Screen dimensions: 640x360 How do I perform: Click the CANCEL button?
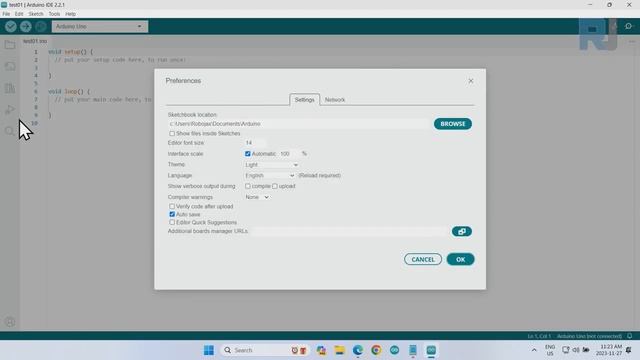click(423, 260)
